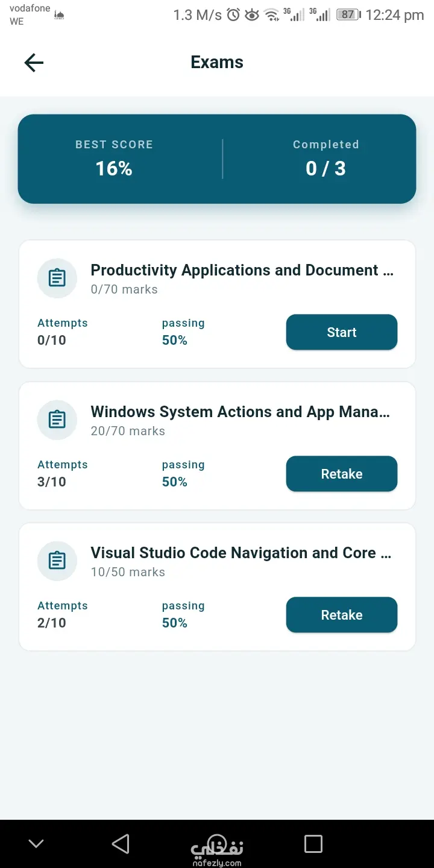The width and height of the screenshot is (434, 868).
Task: Tap the Completed 0 / 3 counter
Action: [x=325, y=159]
